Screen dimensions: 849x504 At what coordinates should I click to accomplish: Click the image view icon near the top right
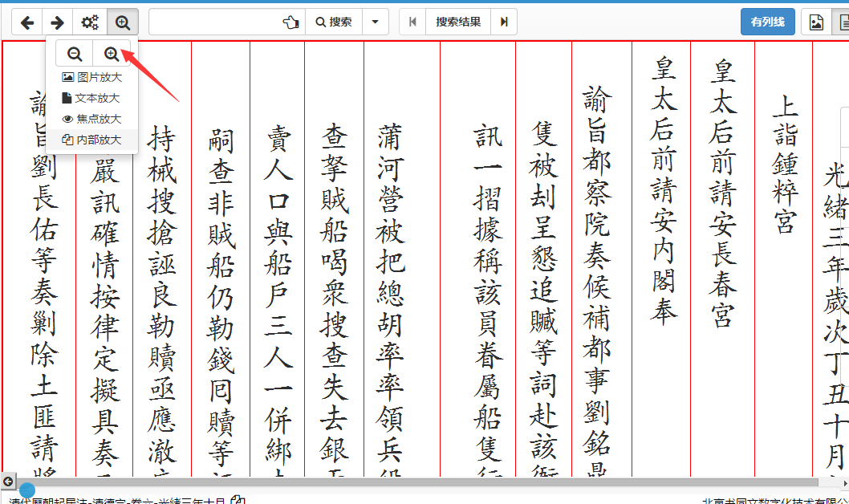[816, 22]
